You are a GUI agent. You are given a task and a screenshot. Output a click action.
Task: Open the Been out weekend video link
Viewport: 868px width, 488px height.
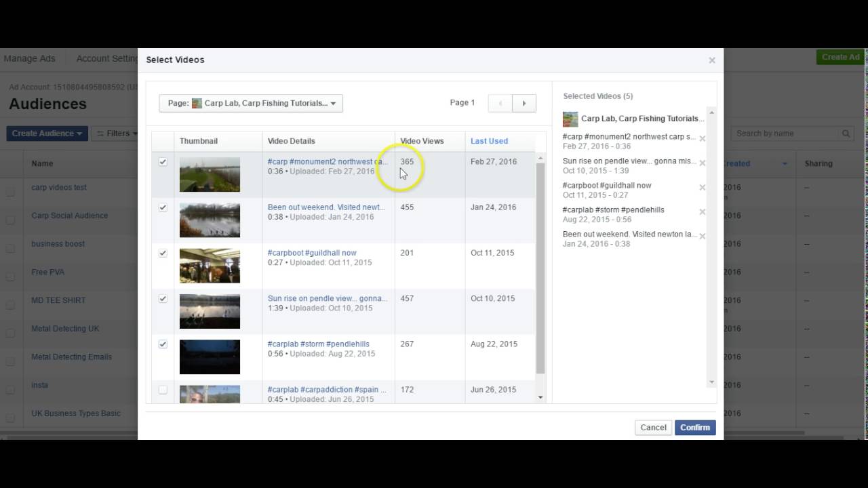click(326, 207)
